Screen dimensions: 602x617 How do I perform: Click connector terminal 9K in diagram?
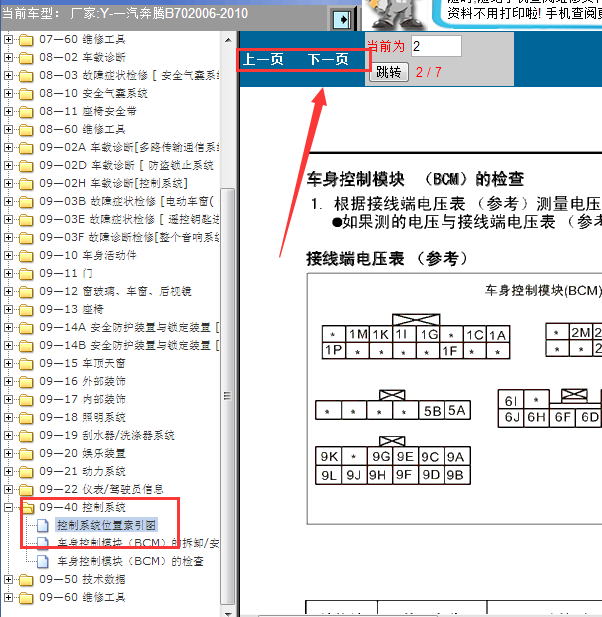point(329,457)
